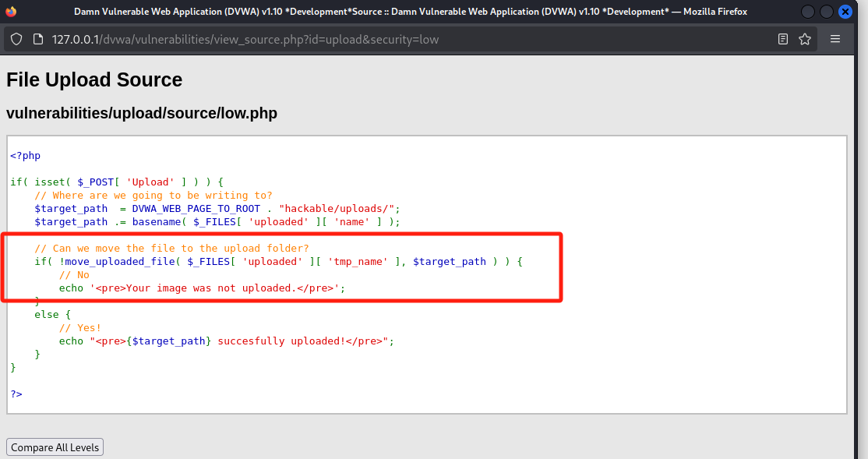Bookmark this page with the star icon

coord(805,39)
